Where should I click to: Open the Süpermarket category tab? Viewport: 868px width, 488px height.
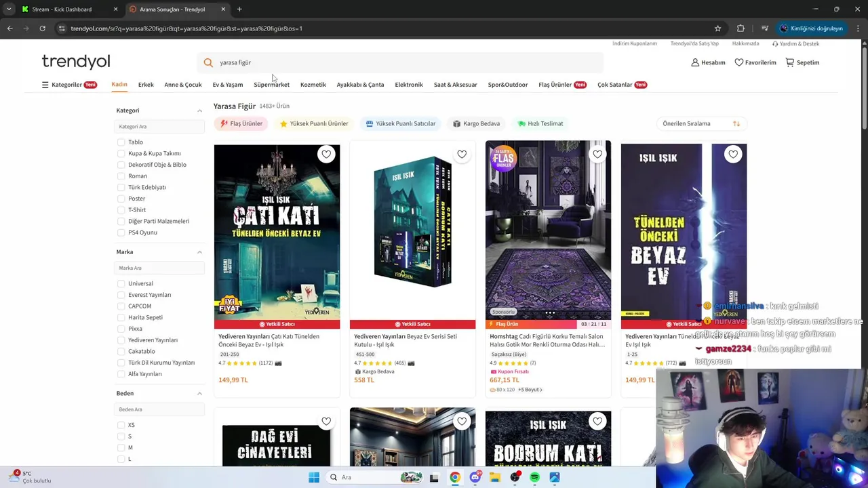tap(271, 85)
